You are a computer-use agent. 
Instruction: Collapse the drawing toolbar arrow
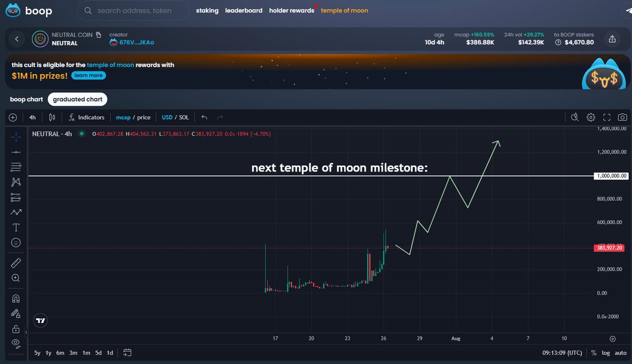pos(26,332)
